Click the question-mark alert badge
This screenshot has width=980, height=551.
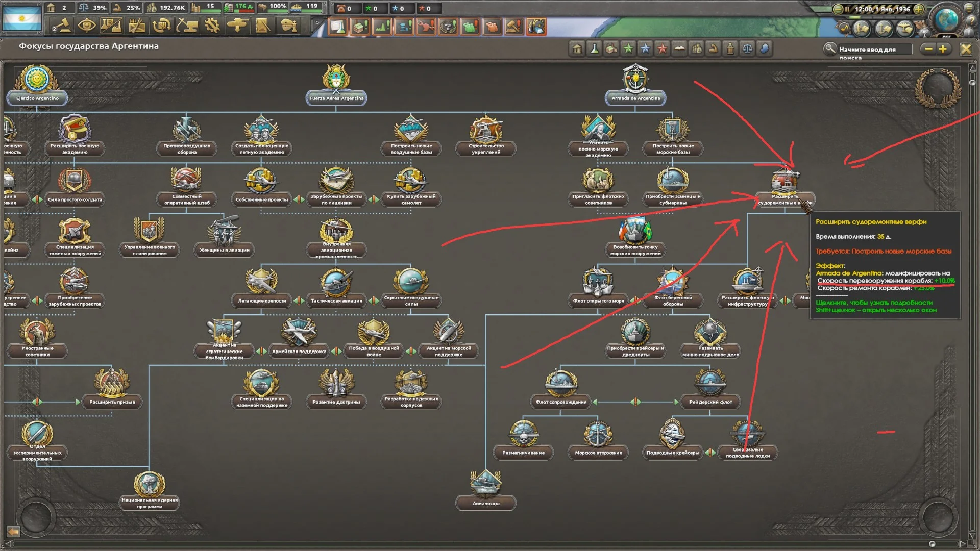coord(448,27)
